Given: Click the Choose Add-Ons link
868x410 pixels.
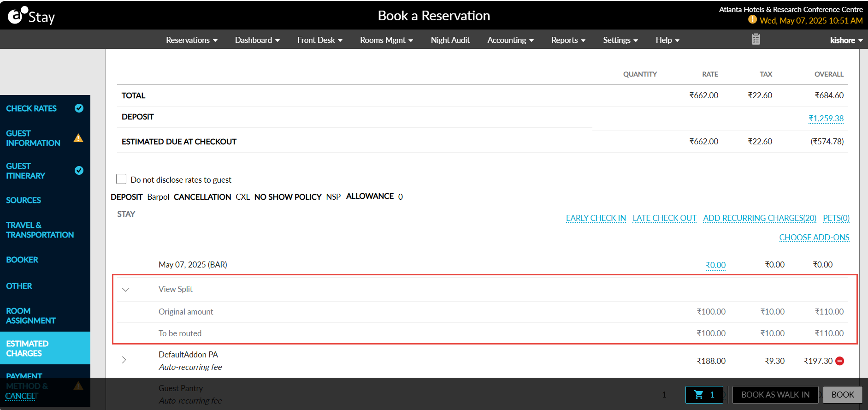Looking at the screenshot, I should [x=814, y=237].
